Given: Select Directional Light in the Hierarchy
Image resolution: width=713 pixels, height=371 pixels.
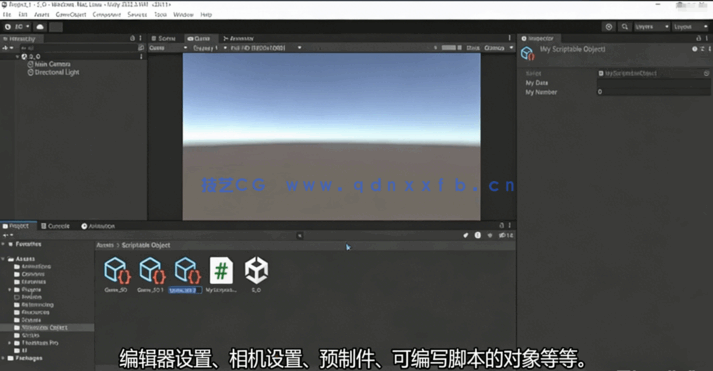Looking at the screenshot, I should tap(53, 72).
